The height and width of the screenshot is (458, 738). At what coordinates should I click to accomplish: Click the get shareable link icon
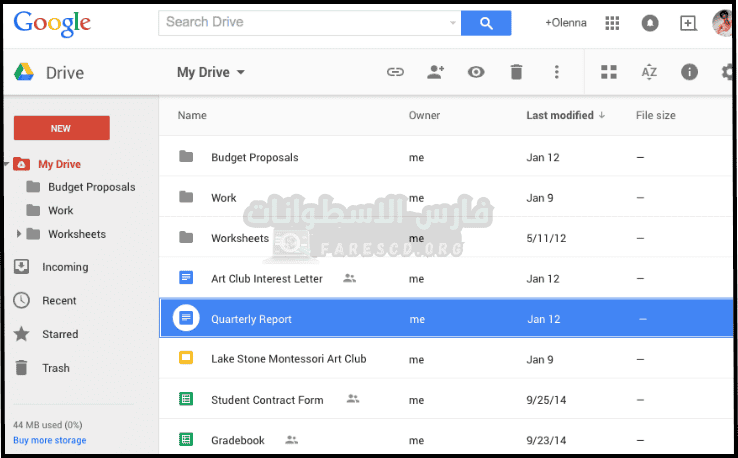coord(396,72)
